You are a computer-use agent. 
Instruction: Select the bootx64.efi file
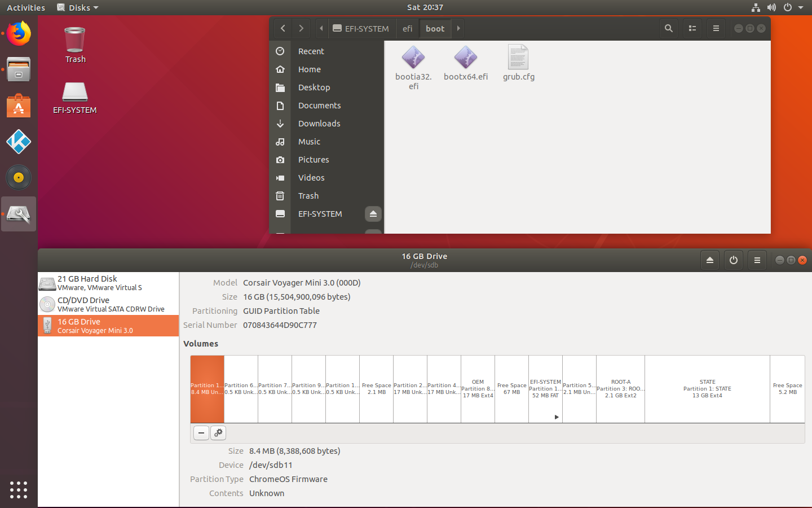coord(466,63)
